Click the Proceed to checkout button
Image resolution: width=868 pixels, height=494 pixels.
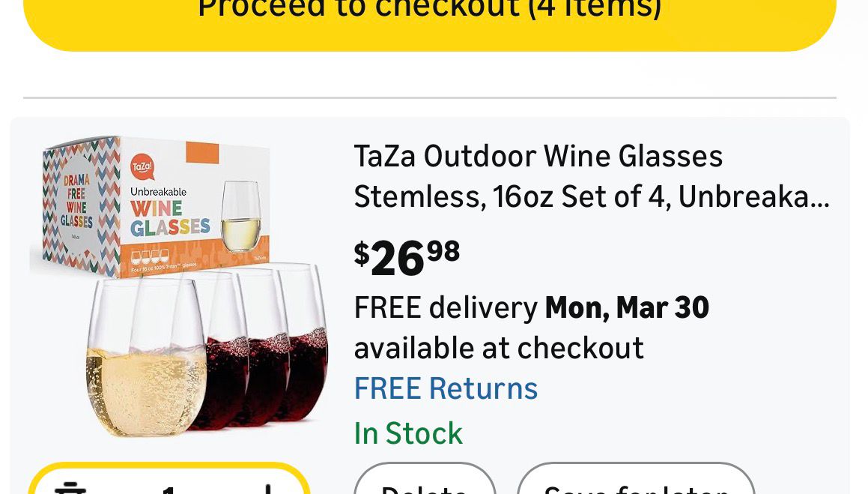(429, 15)
